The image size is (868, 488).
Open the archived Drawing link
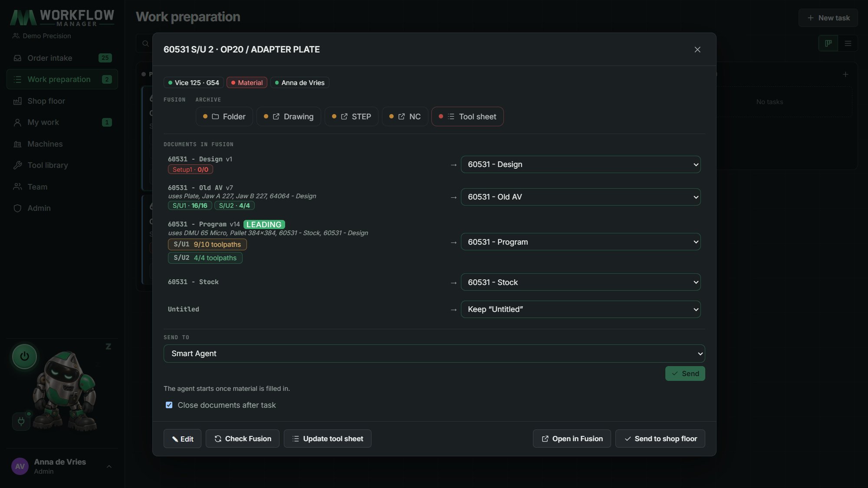[x=289, y=116]
